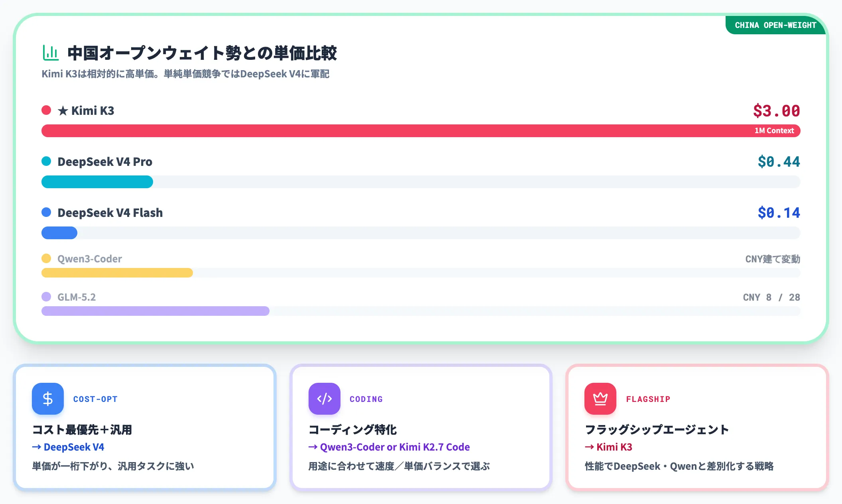Viewport: 842px width, 504px height.
Task: Click the lavender GLM-5.2 bar
Action: point(155,311)
